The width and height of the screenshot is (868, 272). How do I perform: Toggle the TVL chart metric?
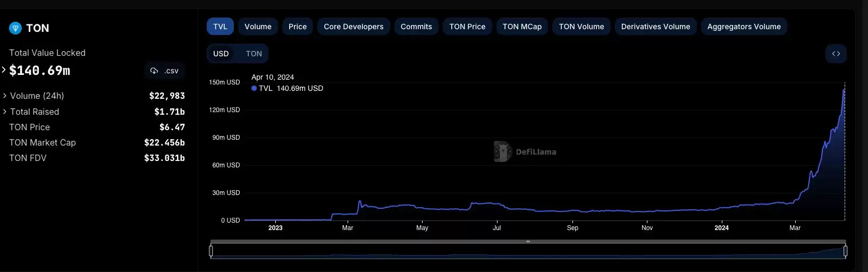pyautogui.click(x=220, y=27)
